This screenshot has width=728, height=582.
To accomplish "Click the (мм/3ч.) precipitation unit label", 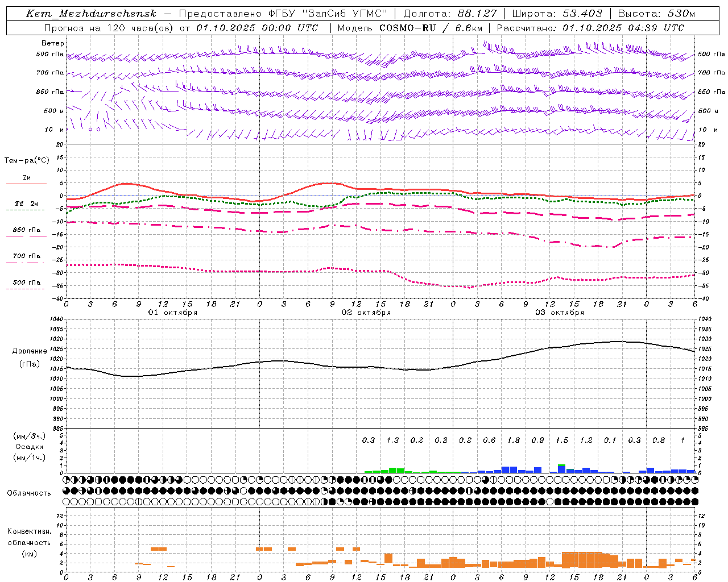I will [30, 436].
